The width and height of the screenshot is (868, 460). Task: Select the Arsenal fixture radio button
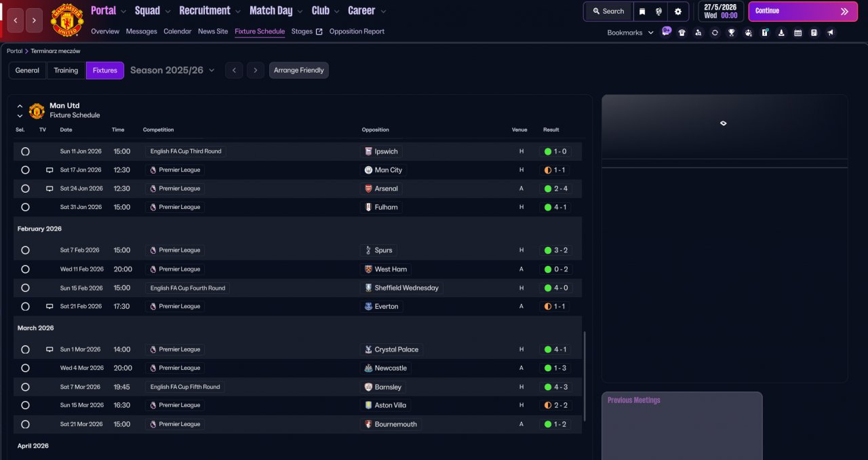(25, 189)
